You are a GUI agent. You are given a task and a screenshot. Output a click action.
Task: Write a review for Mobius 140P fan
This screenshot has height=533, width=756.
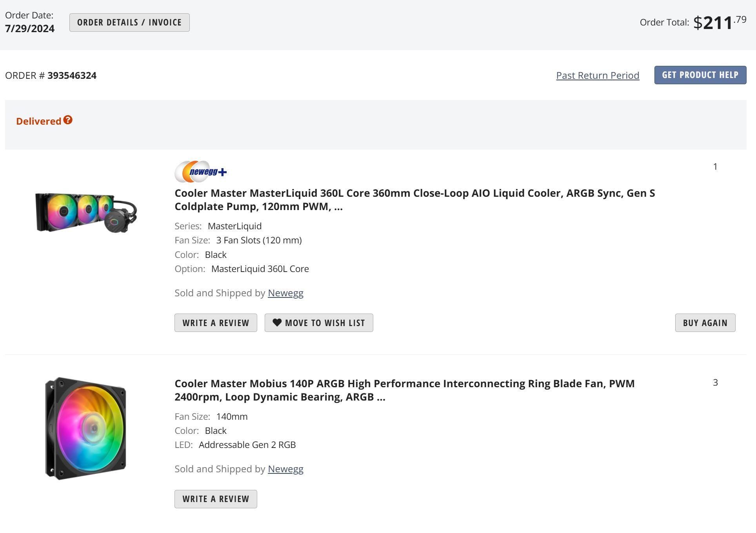pyautogui.click(x=216, y=499)
